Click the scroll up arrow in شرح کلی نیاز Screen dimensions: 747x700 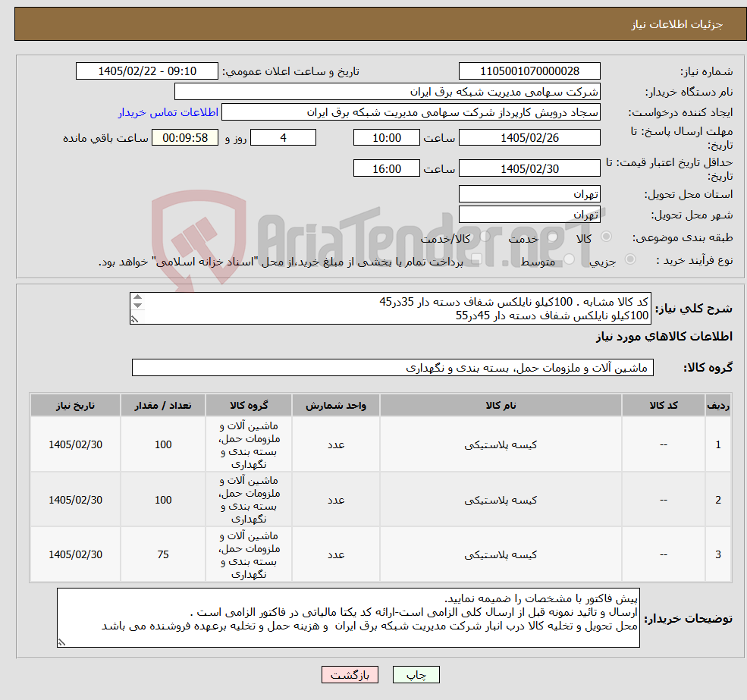[138, 297]
